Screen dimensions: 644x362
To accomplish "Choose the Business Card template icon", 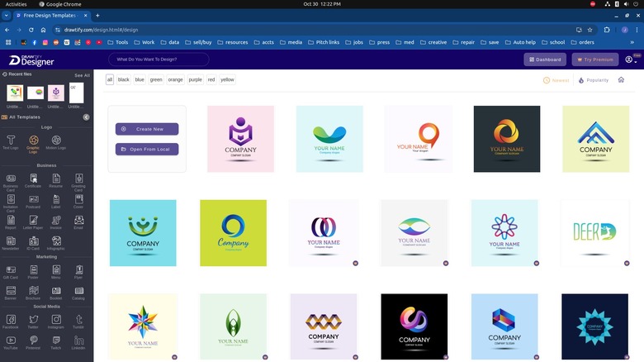I will tap(11, 179).
